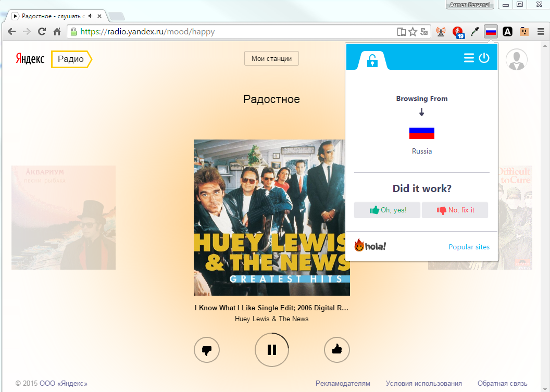This screenshot has height=392, width=550.
Task: Open Chrome hamburger menu
Action: tap(541, 32)
